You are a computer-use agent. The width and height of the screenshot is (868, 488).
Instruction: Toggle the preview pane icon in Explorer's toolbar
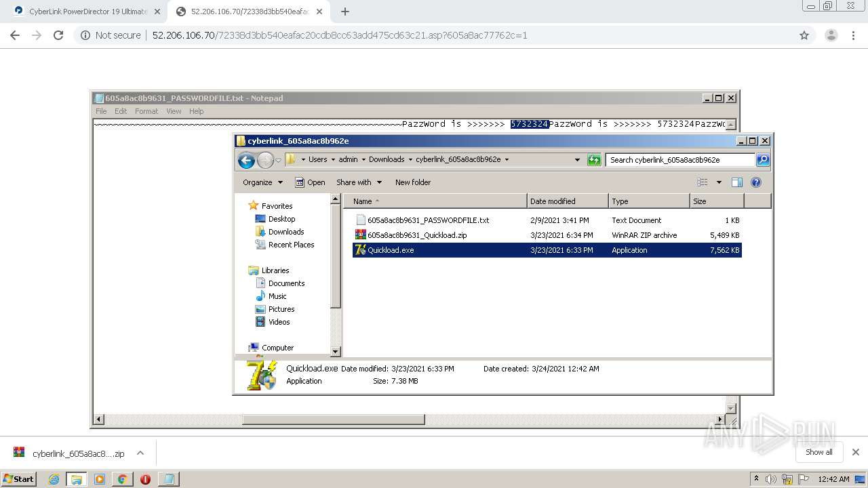[737, 182]
